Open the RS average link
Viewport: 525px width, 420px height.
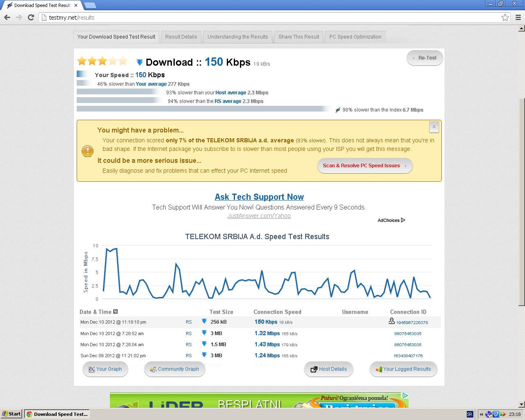tap(228, 101)
